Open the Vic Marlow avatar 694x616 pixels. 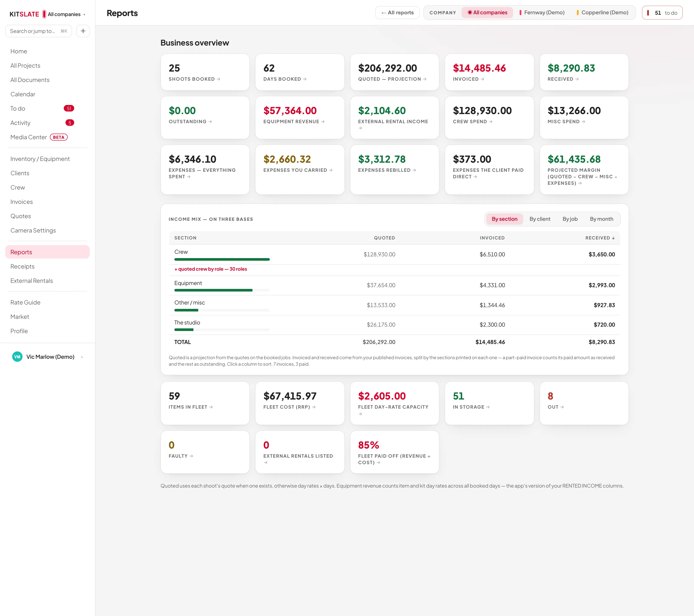pyautogui.click(x=17, y=357)
